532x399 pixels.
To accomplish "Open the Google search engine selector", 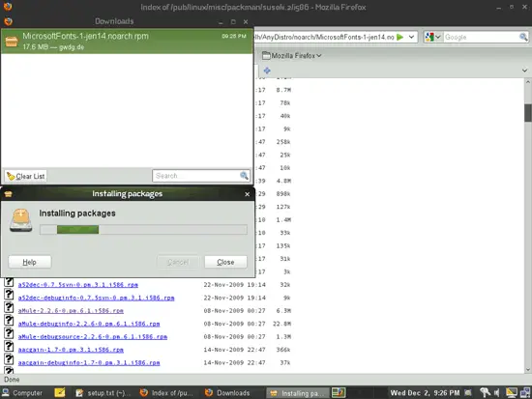I will [x=433, y=37].
